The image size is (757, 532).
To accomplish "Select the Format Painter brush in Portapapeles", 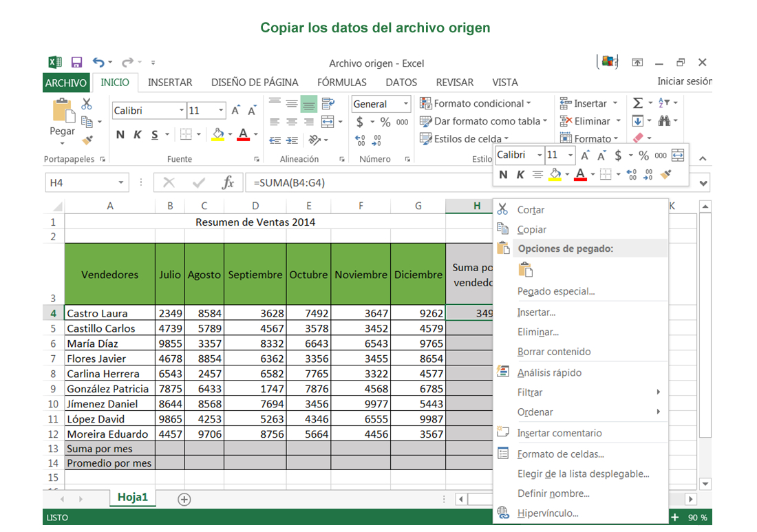I will 87,140.
